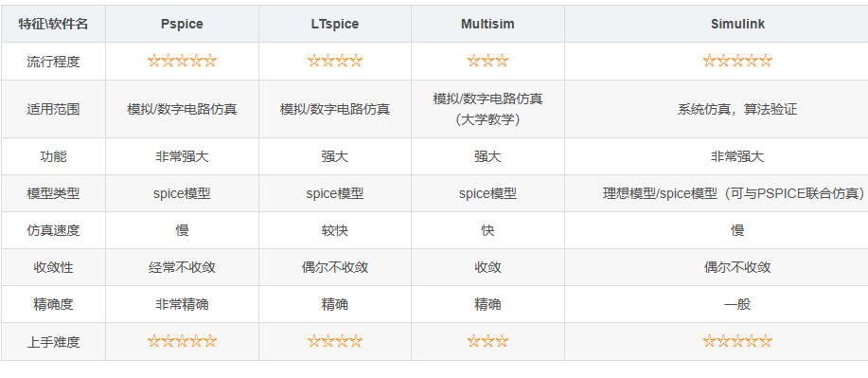Click the Multisim 大学教学 scope cell
The image size is (868, 378).
(487, 109)
